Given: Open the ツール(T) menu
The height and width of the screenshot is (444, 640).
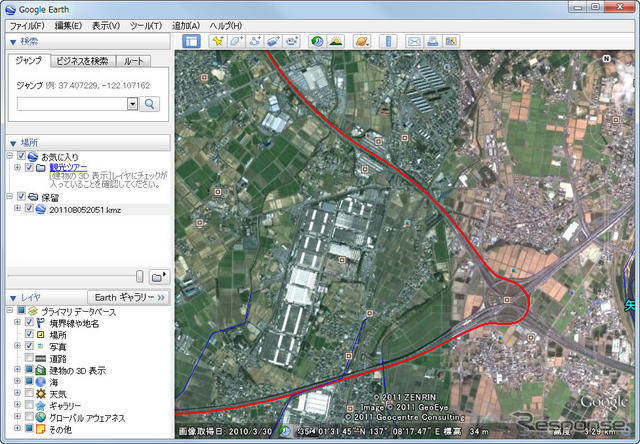Looking at the screenshot, I should [x=146, y=26].
